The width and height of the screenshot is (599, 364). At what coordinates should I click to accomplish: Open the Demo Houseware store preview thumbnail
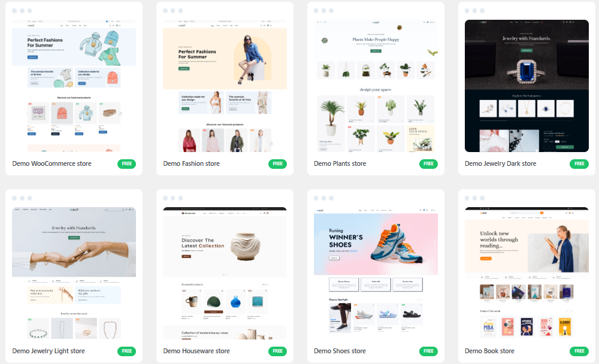225,273
